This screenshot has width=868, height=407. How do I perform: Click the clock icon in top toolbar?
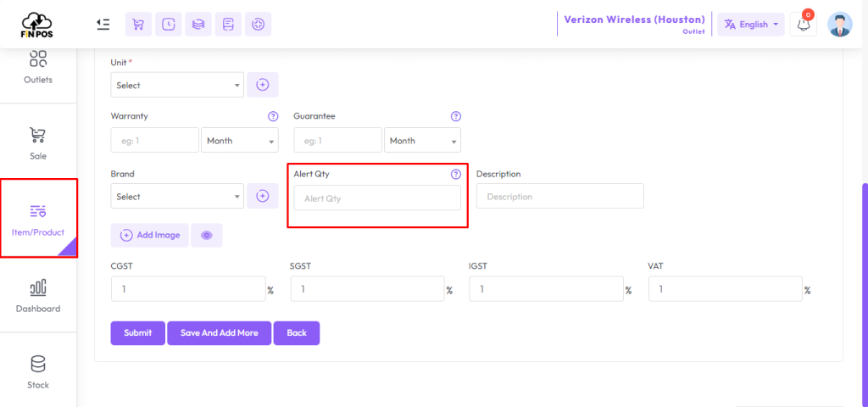(168, 25)
